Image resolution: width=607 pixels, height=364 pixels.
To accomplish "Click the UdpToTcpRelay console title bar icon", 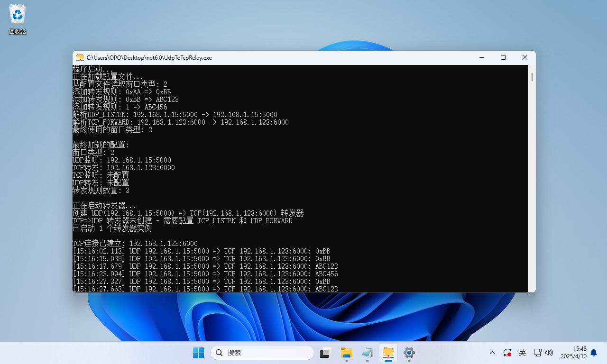I will pos(80,57).
